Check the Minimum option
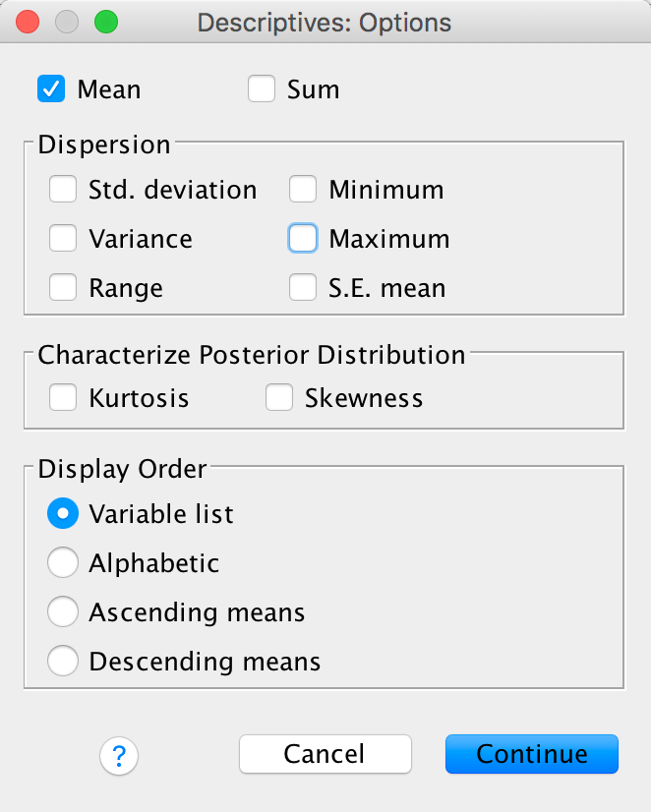651x812 pixels. coord(303,190)
